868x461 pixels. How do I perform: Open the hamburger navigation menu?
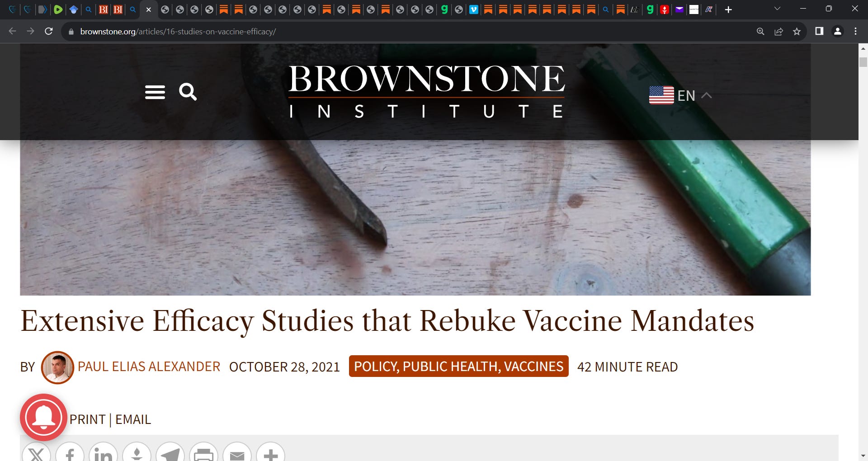(x=155, y=92)
